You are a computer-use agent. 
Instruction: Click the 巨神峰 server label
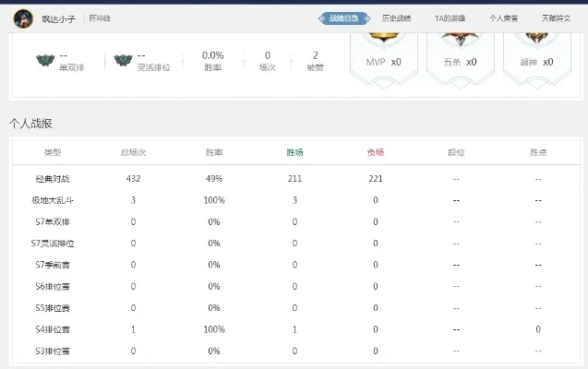102,18
